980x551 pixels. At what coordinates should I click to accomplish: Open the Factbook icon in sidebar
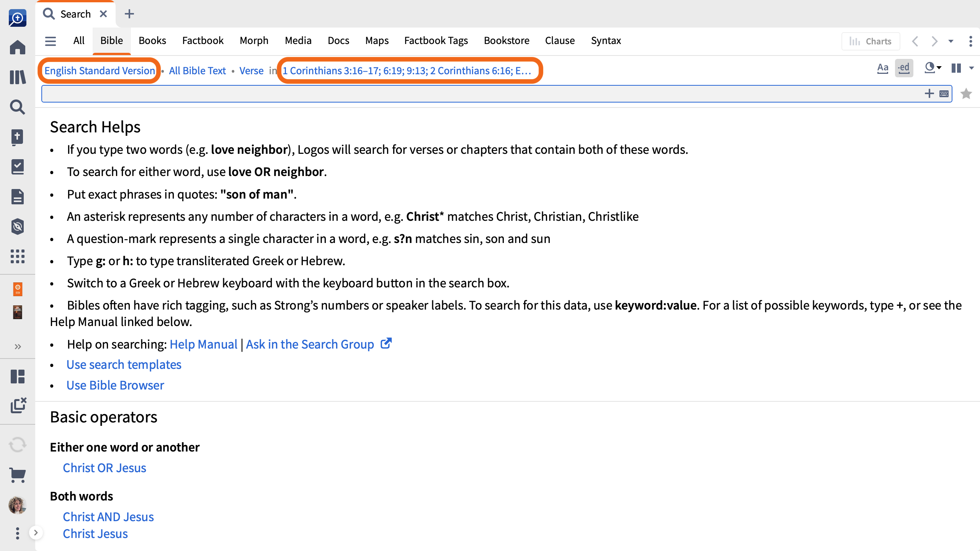(x=18, y=137)
